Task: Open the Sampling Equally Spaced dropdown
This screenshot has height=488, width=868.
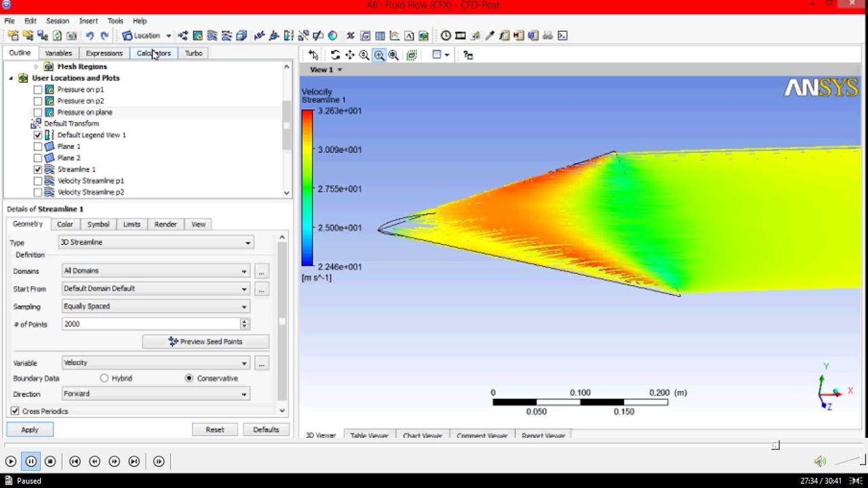Action: (x=155, y=306)
